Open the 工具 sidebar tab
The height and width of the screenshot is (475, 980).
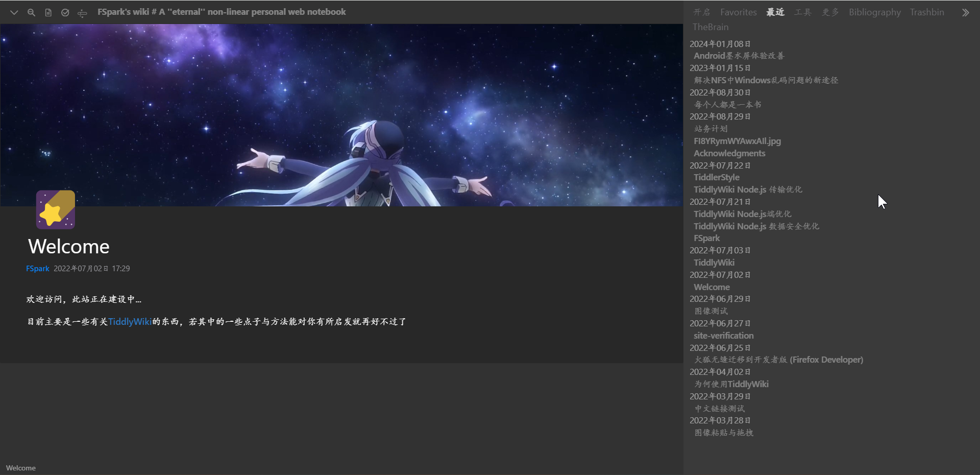click(803, 12)
